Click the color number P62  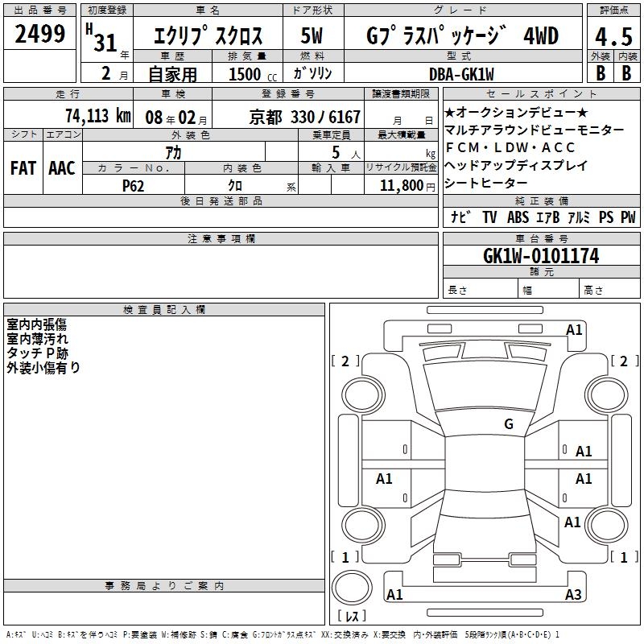point(133,185)
